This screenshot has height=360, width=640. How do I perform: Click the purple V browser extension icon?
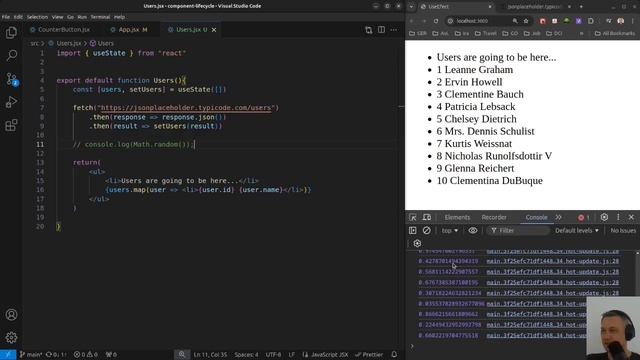(578, 21)
